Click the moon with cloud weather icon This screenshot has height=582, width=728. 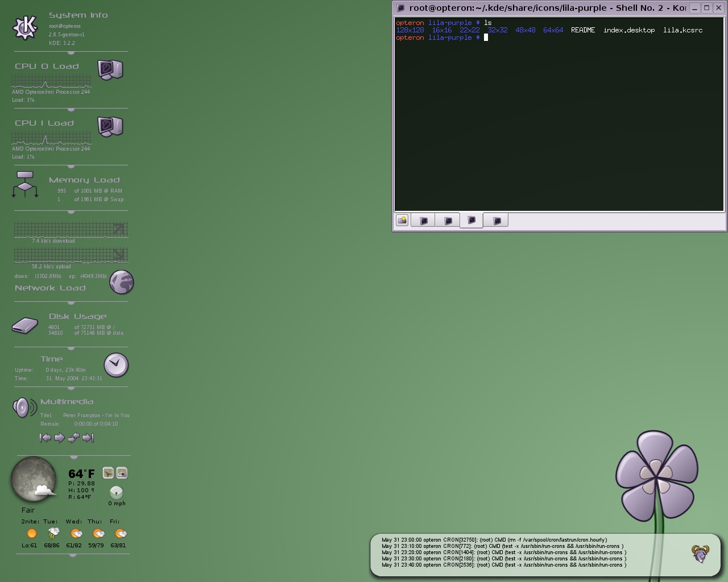(x=34, y=480)
